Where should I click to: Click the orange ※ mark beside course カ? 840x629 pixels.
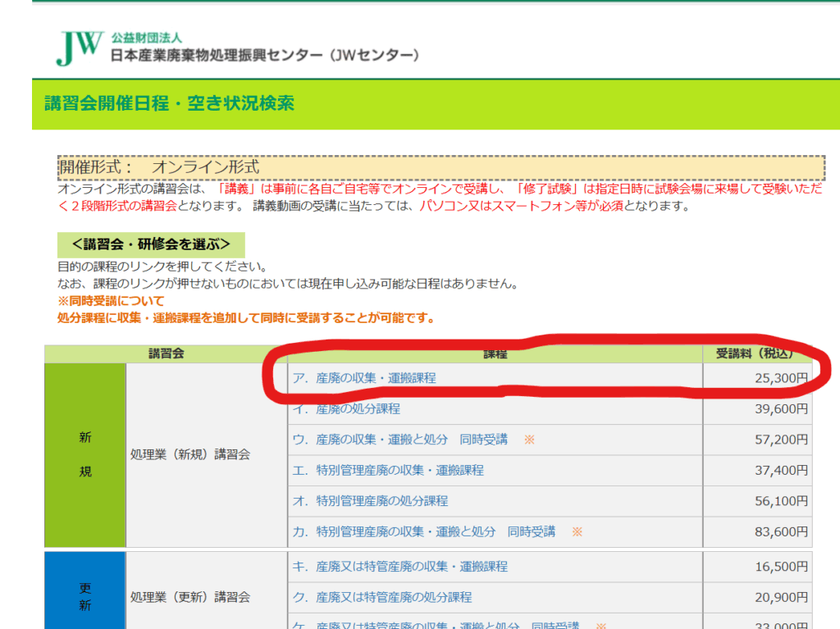coord(577,531)
